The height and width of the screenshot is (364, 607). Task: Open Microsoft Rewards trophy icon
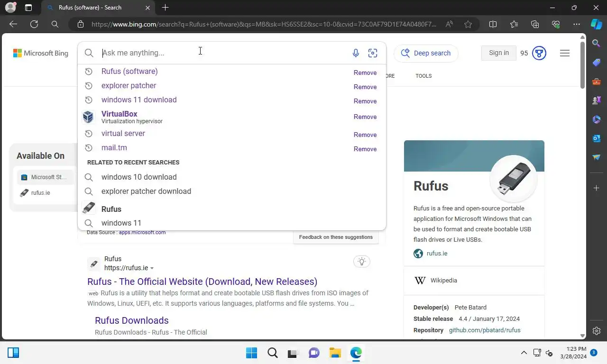539,53
